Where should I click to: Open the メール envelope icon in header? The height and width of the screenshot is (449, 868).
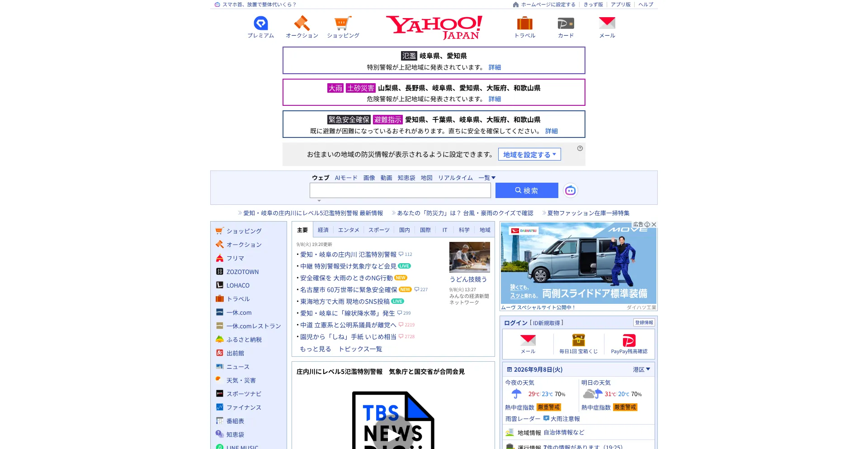(x=607, y=23)
